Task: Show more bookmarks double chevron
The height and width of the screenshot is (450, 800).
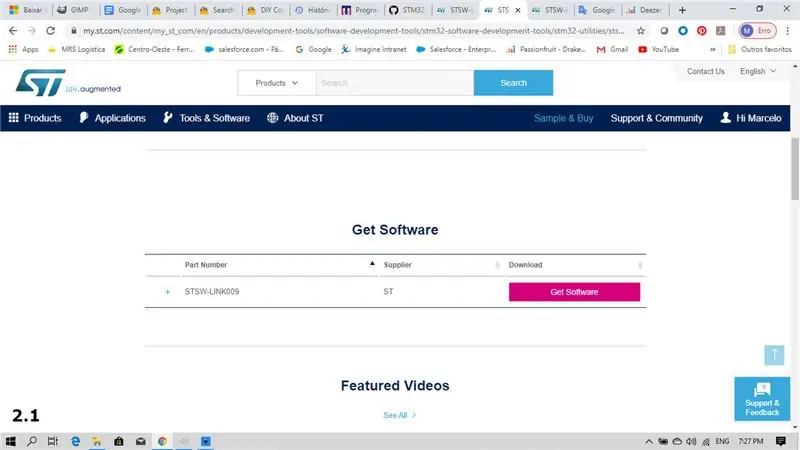Action: pos(713,49)
